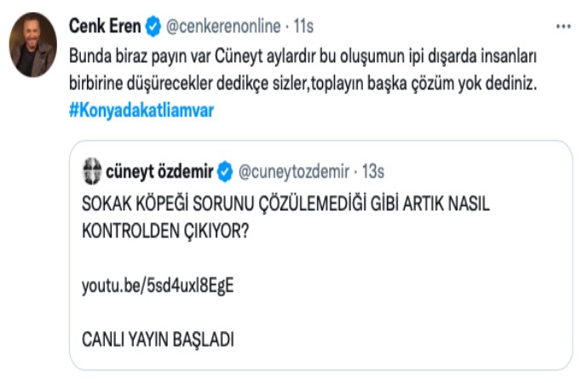
Task: Click the Cenk Eren display name
Action: click(x=103, y=27)
